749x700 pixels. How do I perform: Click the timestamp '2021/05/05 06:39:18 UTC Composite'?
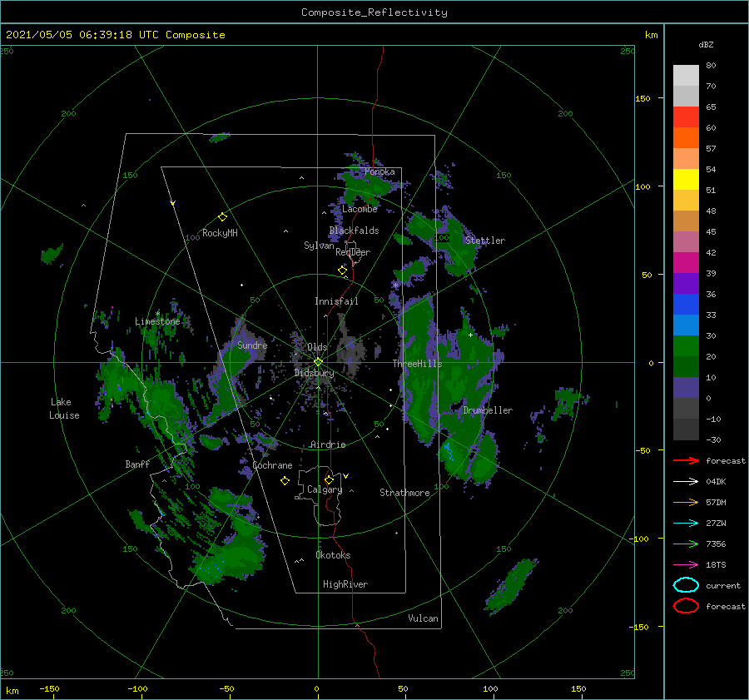coord(115,35)
